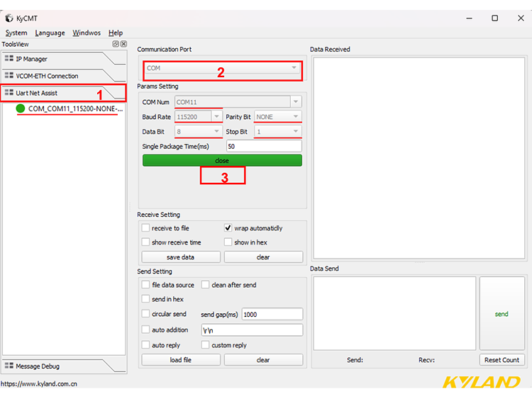Enable file data source checkbox

pyautogui.click(x=145, y=285)
